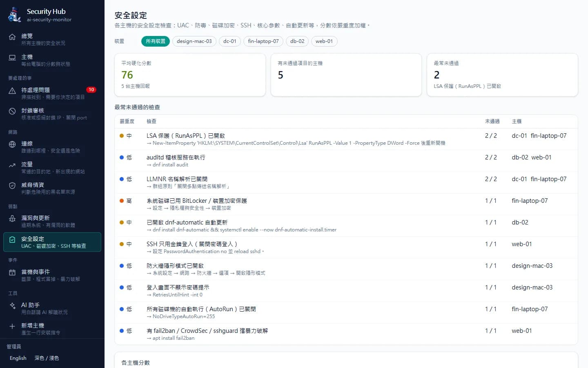Screen dimensions: 588x368
Task: Go to 總覽 overview page
Action: point(52,39)
